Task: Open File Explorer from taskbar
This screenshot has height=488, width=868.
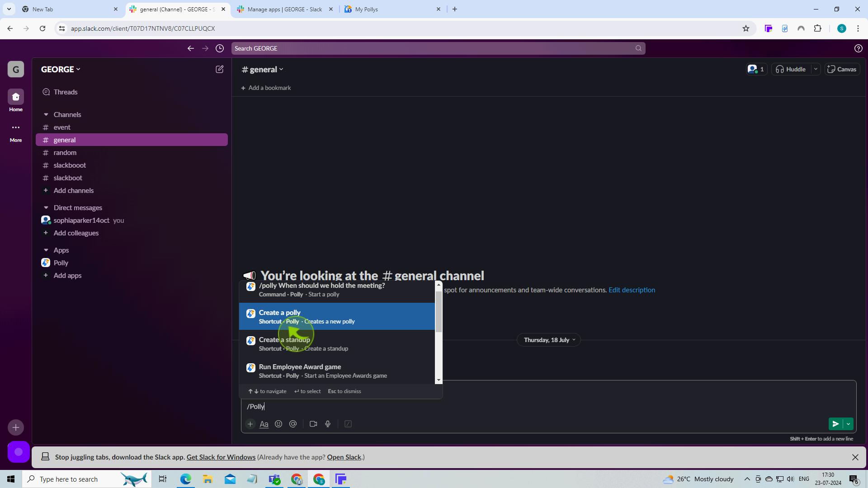Action: pos(208,479)
